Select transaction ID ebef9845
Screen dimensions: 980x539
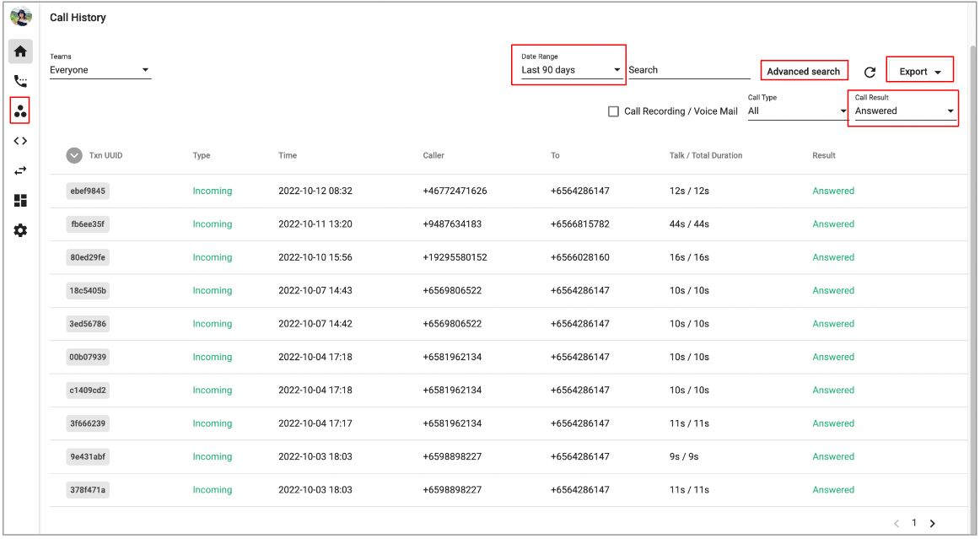coord(88,191)
